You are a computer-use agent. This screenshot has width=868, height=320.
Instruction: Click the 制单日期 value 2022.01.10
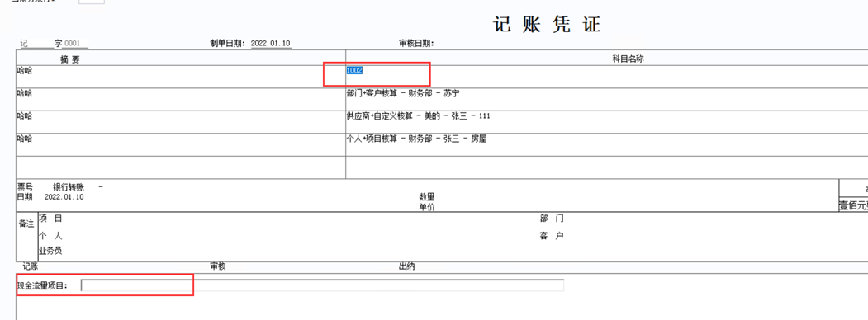coord(271,43)
